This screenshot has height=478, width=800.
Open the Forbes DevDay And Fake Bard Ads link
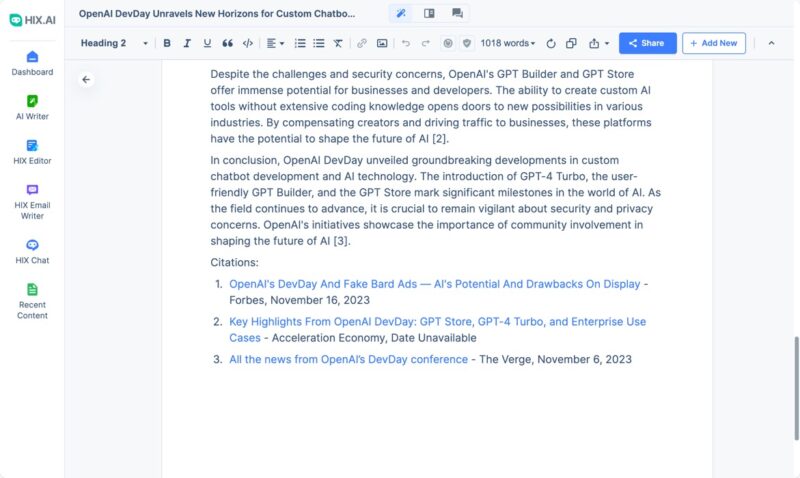434,284
